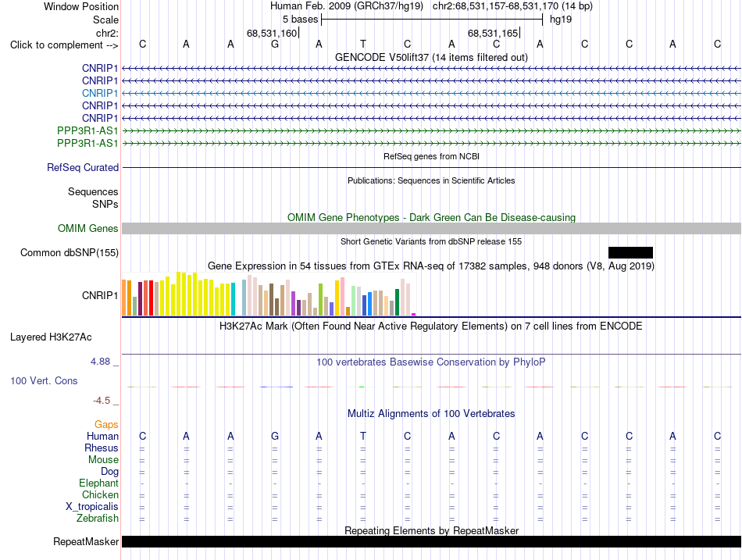Click the gray OMIM Genes bar
Screen dimensions: 742x560
(431, 228)
